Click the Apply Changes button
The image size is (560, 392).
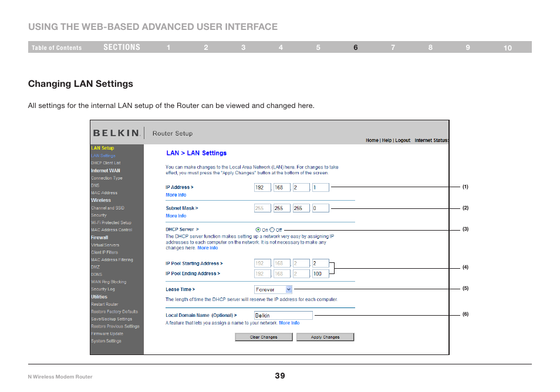click(325, 337)
